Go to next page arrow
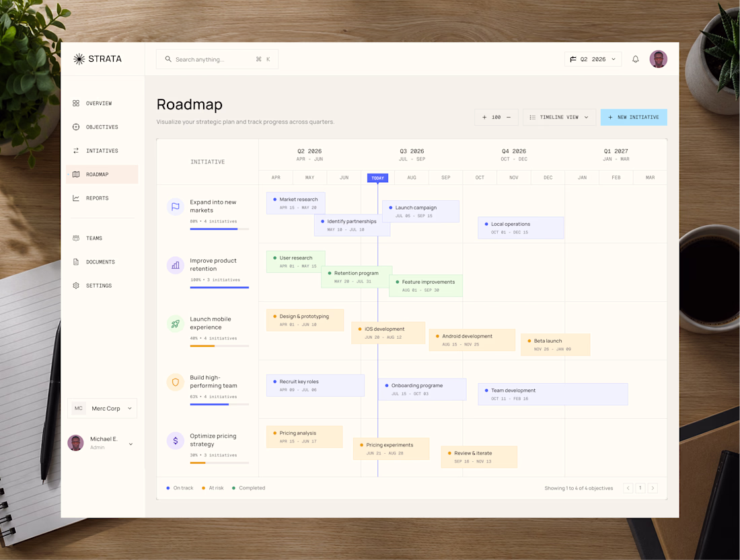The height and width of the screenshot is (560, 740). pos(653,488)
